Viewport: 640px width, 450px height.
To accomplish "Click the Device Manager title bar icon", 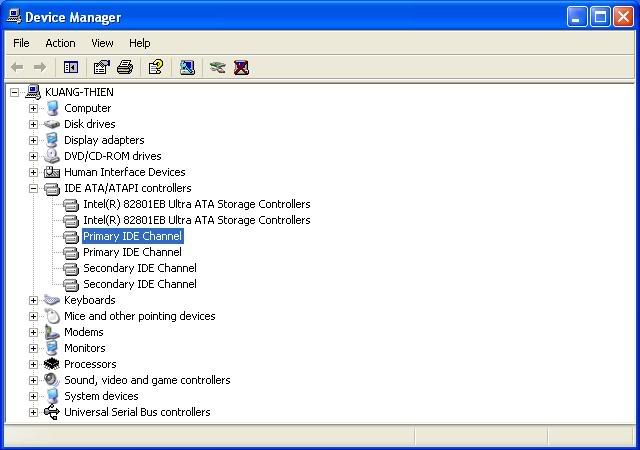I will [14, 17].
